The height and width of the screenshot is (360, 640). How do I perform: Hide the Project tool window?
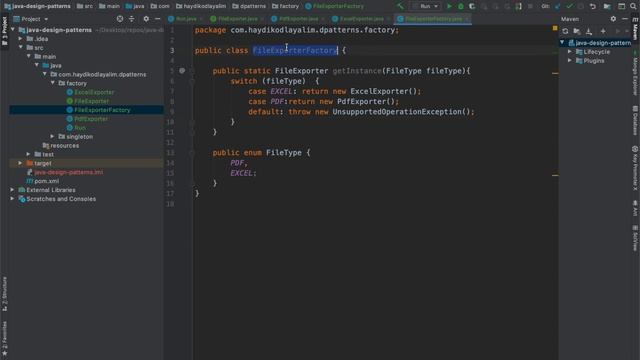[x=158, y=19]
